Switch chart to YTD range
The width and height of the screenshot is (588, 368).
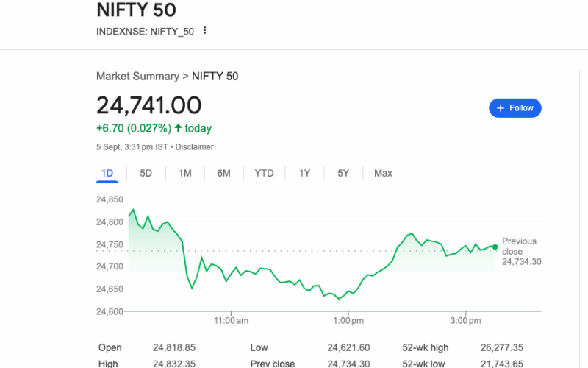pos(264,174)
